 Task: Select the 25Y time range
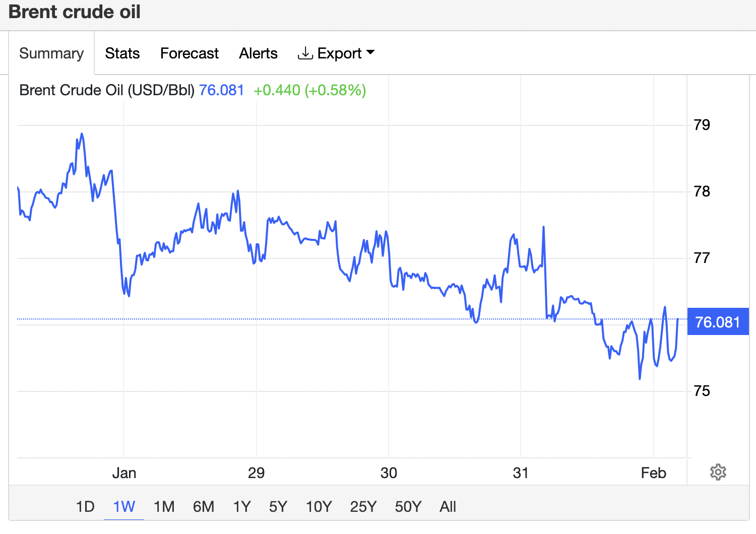(x=363, y=506)
